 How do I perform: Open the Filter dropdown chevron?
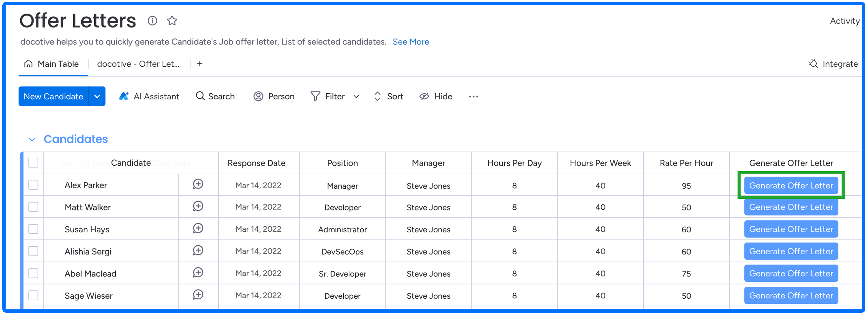356,97
